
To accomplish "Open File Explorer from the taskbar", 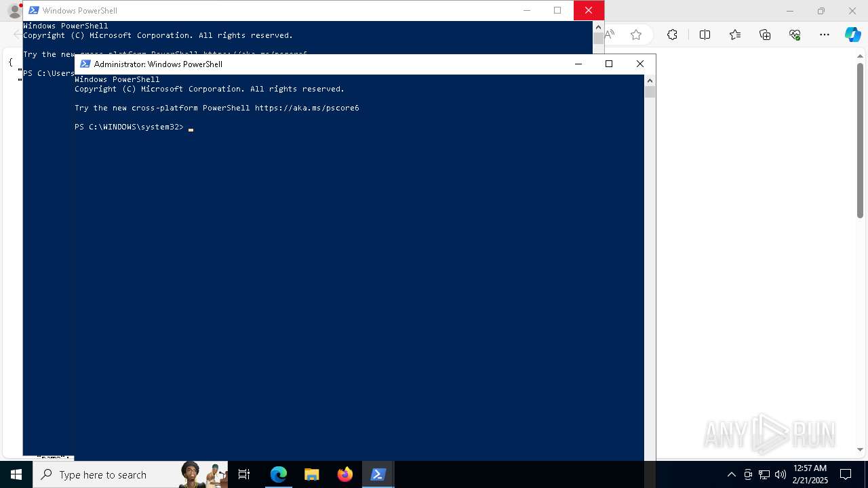I will tap(311, 474).
